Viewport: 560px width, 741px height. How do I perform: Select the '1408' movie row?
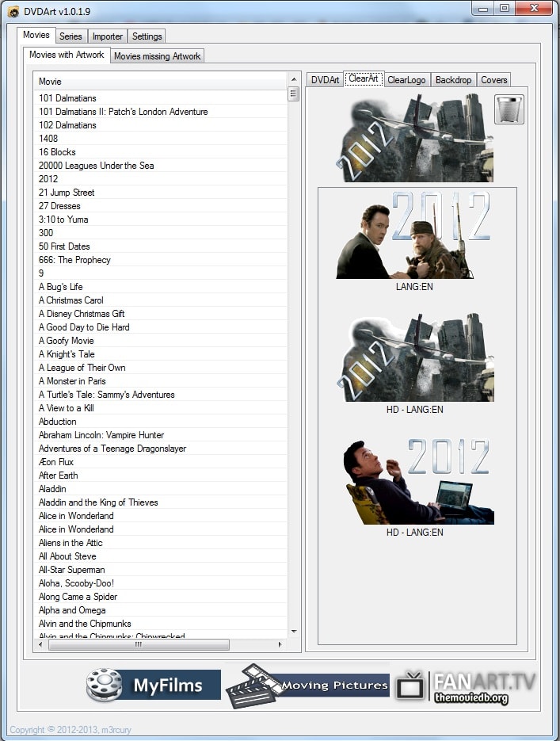coord(161,139)
